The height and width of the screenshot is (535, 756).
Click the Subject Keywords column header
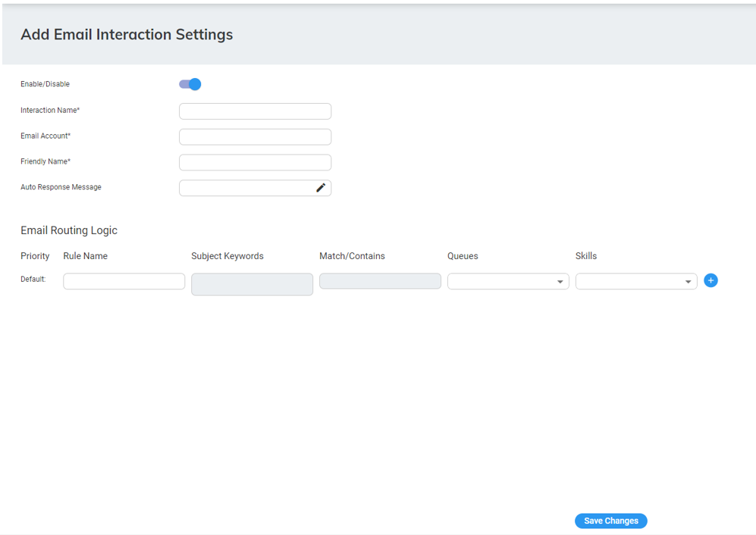pyautogui.click(x=227, y=256)
